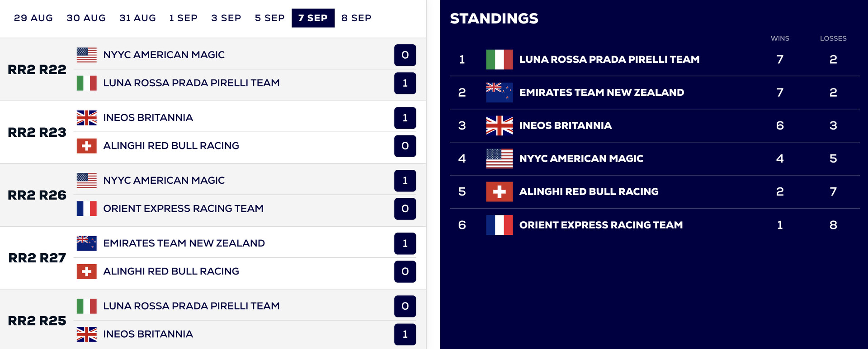This screenshot has height=349, width=868.
Task: Click the Italy flag in standings row 1
Action: [499, 60]
